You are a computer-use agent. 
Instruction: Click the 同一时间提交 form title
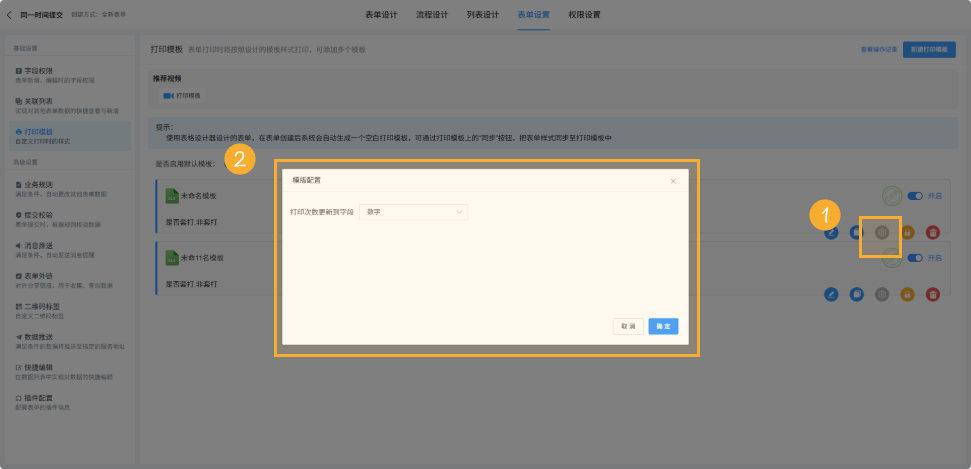pyautogui.click(x=41, y=15)
